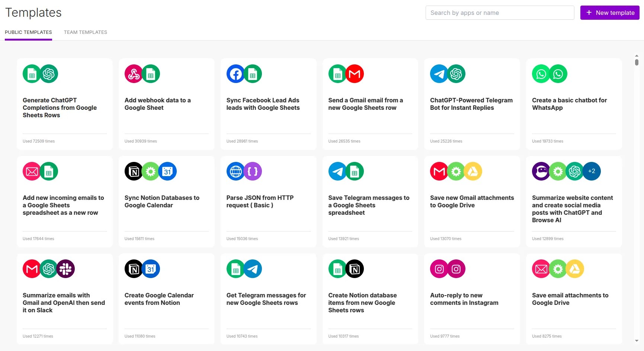Select the Public Templates tab
Screen dimensions: 644x351
[28, 32]
